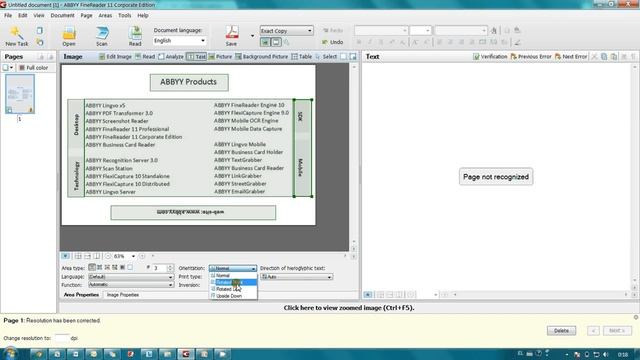
Task: Open the View menu
Action: click(39, 16)
